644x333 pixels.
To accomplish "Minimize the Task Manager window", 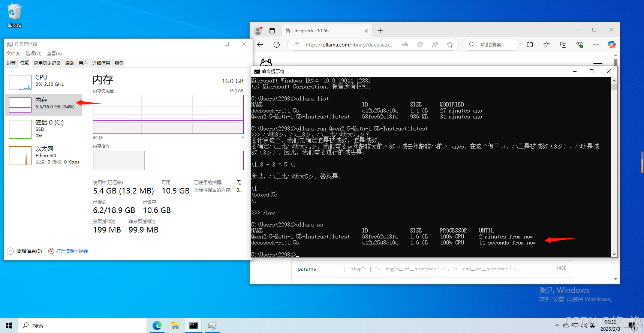I will pos(210,44).
